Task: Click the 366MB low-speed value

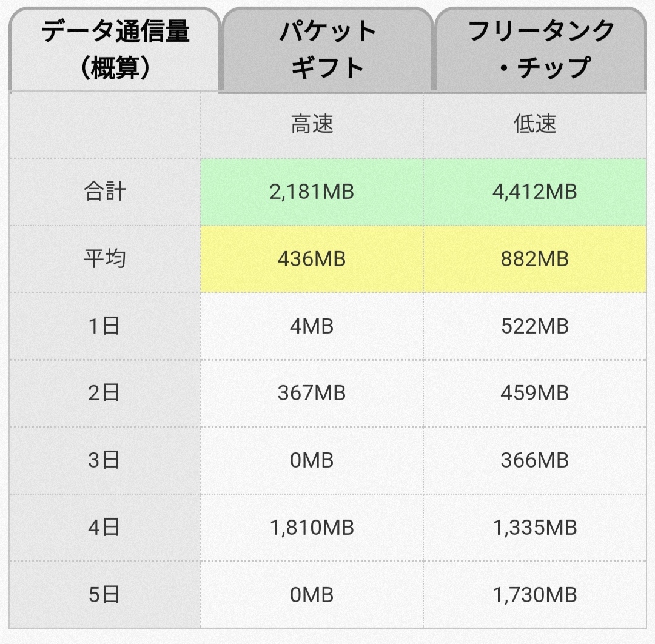Action: [x=535, y=460]
